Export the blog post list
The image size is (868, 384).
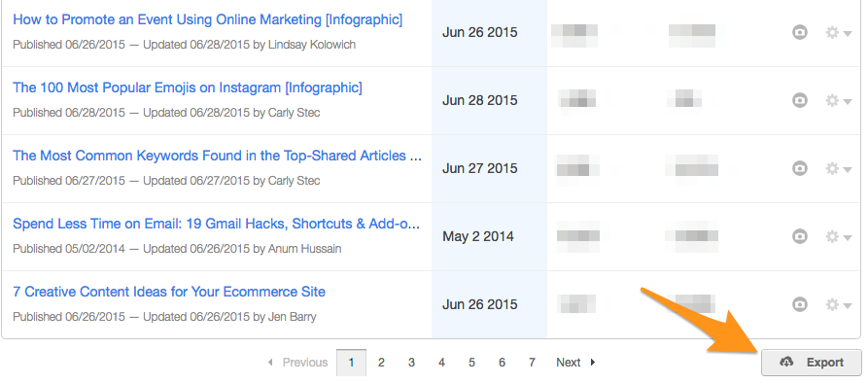tap(812, 363)
